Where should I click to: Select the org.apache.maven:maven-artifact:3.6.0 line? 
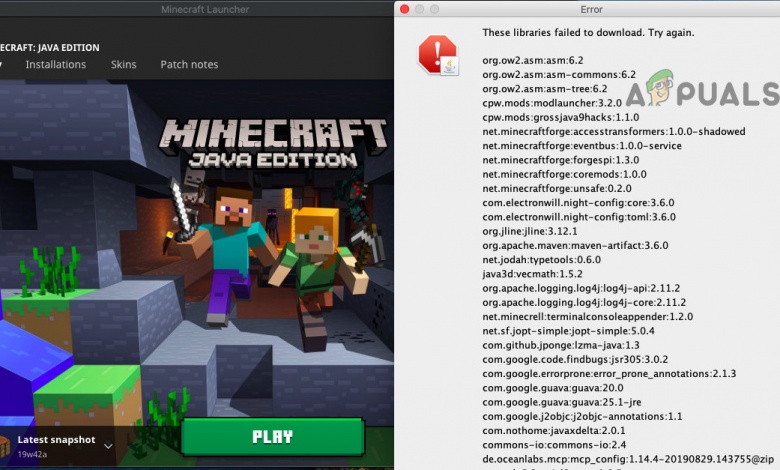[575, 245]
